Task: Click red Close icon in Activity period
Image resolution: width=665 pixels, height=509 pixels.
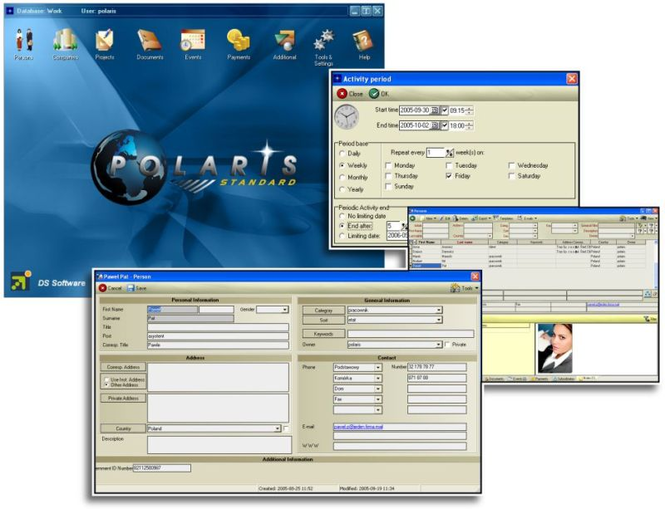Action: (342, 94)
